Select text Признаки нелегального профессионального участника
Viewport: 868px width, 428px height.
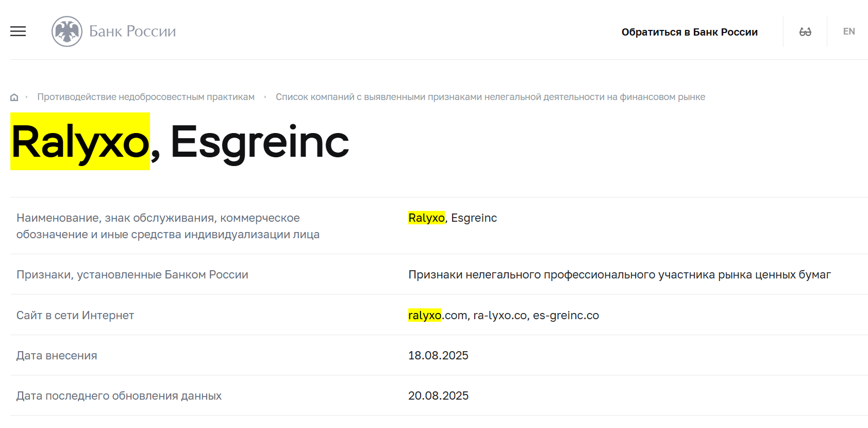[x=620, y=275]
